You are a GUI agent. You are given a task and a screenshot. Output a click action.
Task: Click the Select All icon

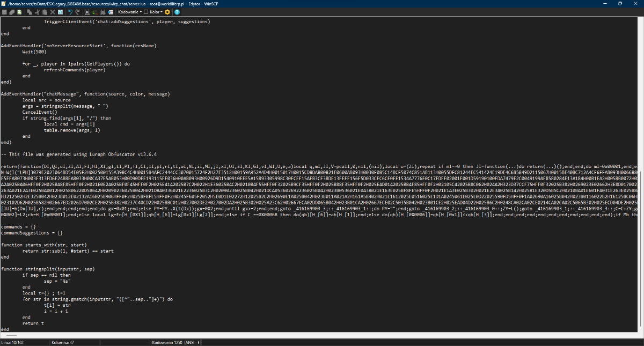(x=61, y=12)
